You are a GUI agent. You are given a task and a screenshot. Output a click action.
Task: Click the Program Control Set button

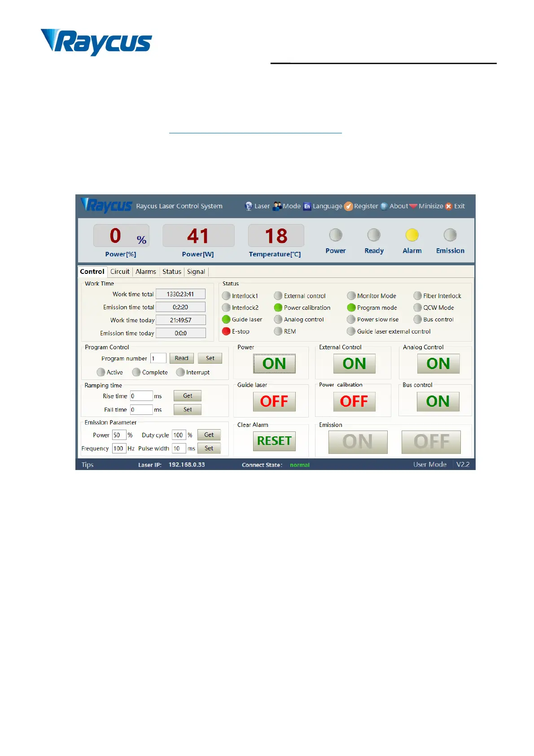(x=210, y=358)
